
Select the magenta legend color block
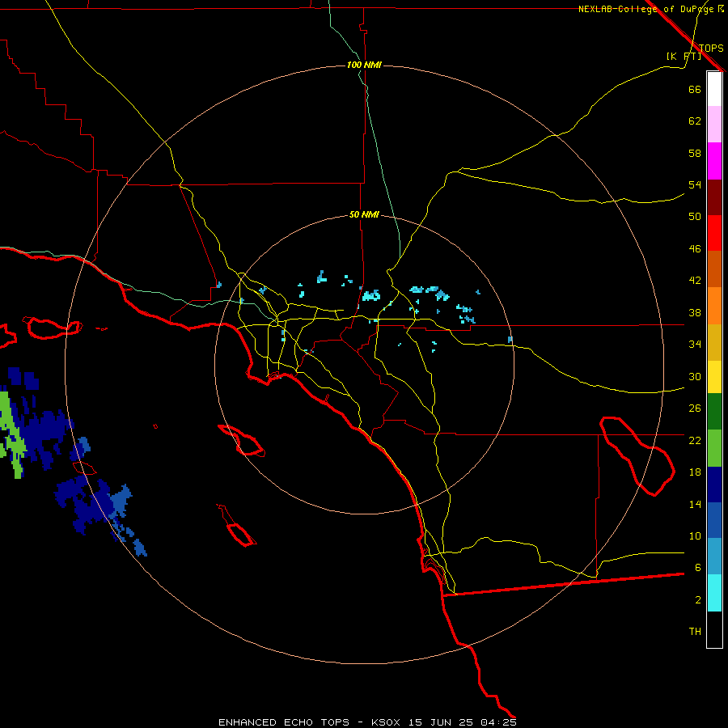point(714,161)
